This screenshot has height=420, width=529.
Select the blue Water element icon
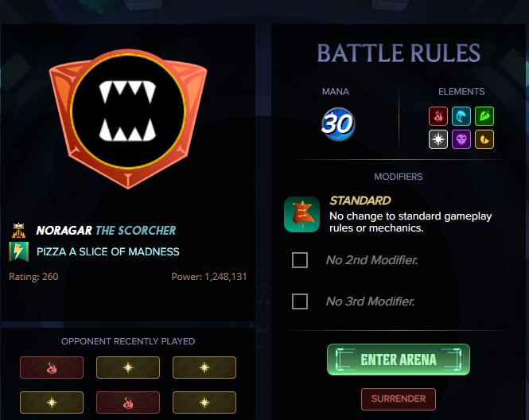(x=461, y=116)
